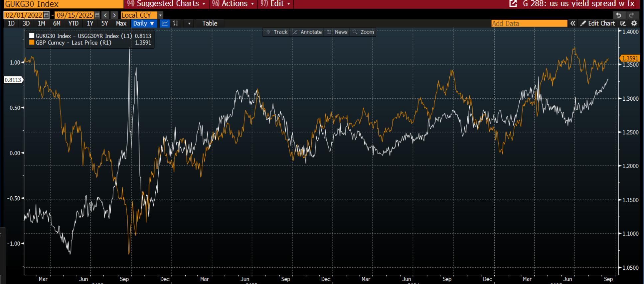This screenshot has width=644, height=284.
Task: Click the pop-out chart icon beside G 288
Action: (513, 4)
